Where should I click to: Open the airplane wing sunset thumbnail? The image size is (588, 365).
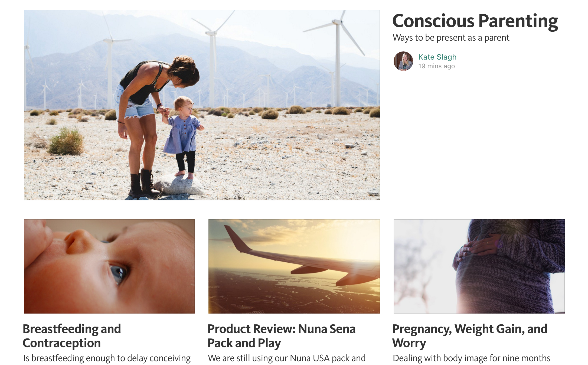(294, 266)
